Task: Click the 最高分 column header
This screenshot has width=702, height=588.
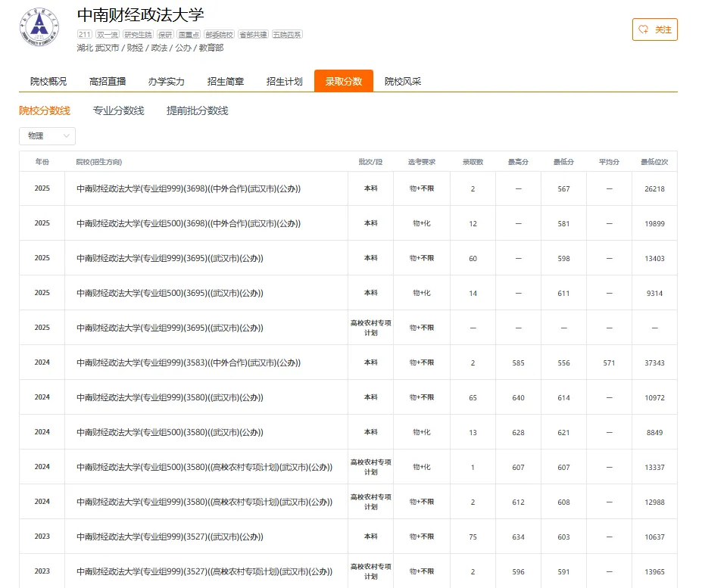Action: 518,161
